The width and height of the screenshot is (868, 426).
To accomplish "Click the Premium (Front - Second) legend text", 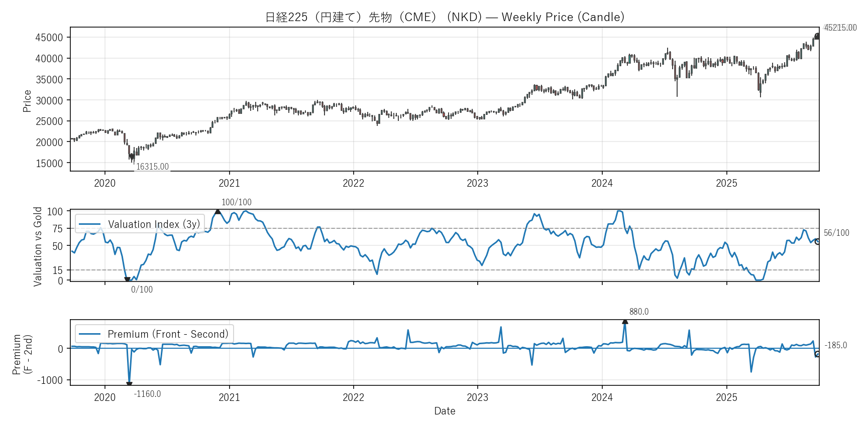I will pyautogui.click(x=168, y=334).
